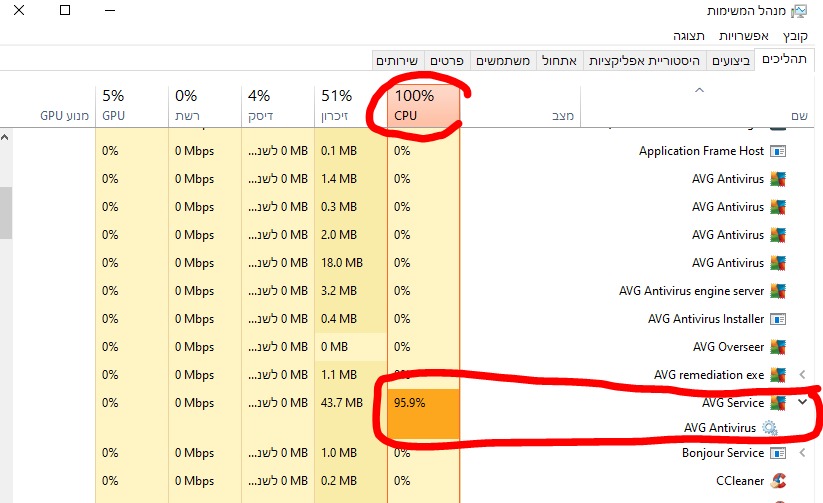823x503 pixels.
Task: Select the CCleaner process icon
Action: tap(778, 480)
